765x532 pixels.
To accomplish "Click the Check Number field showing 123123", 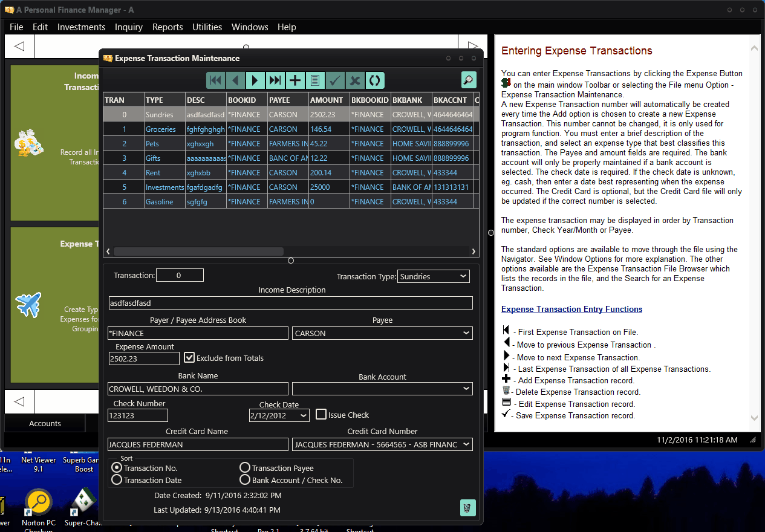I will click(138, 415).
